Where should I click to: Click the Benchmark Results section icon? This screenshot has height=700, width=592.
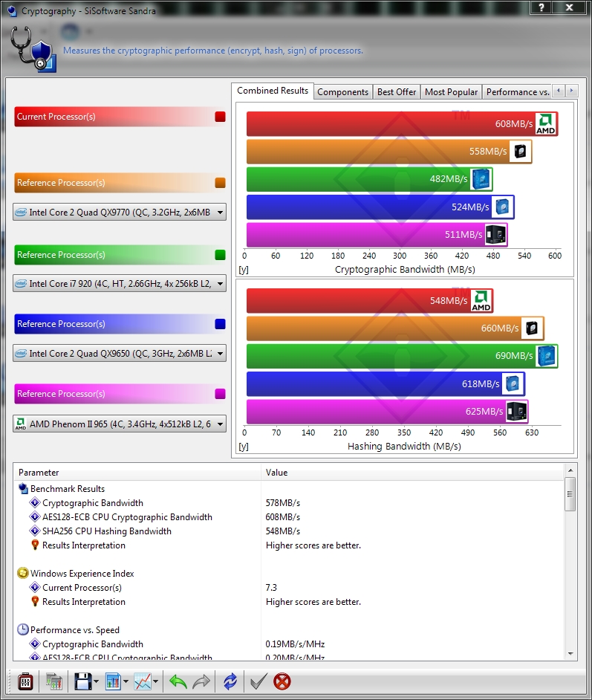(x=23, y=488)
